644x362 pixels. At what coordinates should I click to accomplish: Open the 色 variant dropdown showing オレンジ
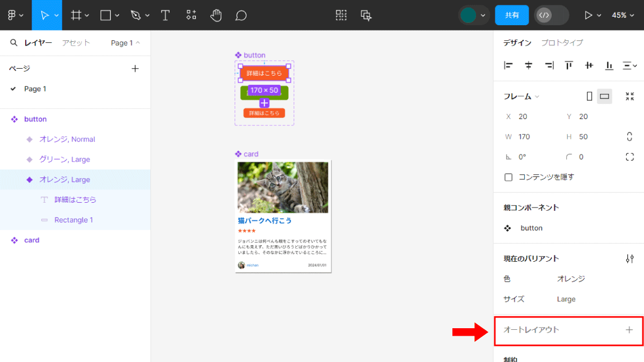[571, 279]
